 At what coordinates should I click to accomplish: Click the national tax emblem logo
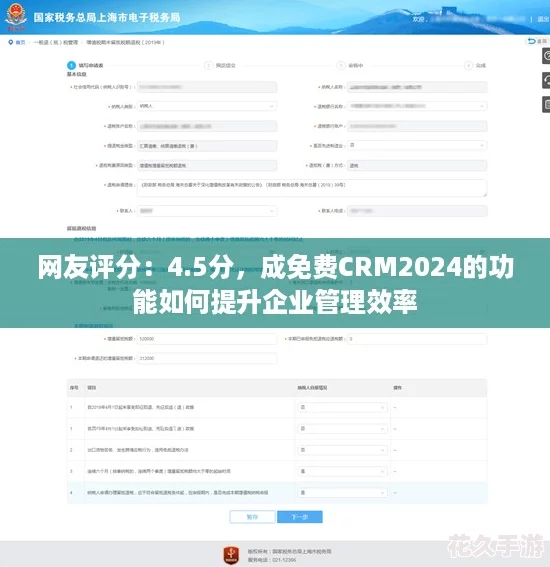pyautogui.click(x=16, y=17)
